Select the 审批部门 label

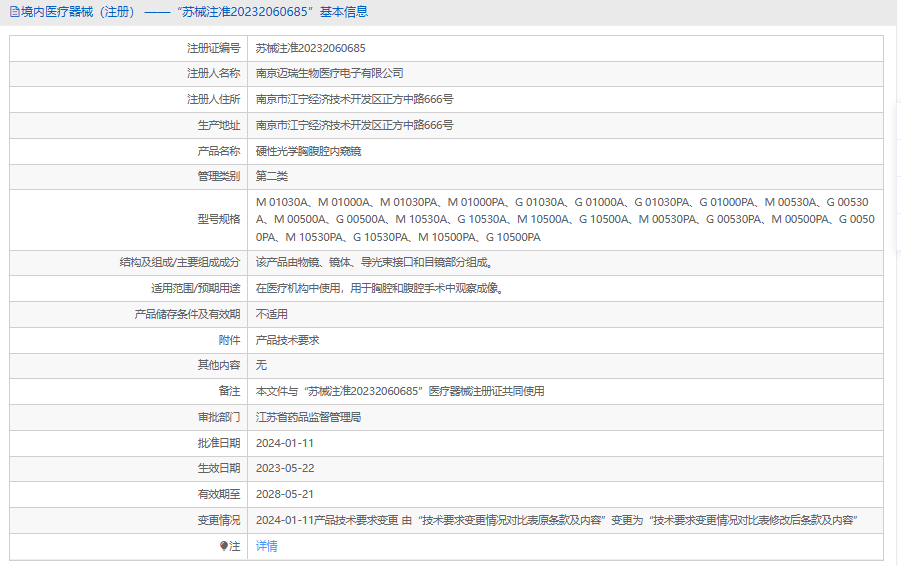pyautogui.click(x=219, y=417)
